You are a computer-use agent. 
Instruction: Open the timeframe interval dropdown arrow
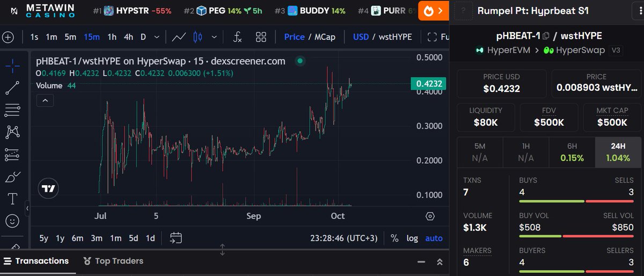click(x=156, y=37)
